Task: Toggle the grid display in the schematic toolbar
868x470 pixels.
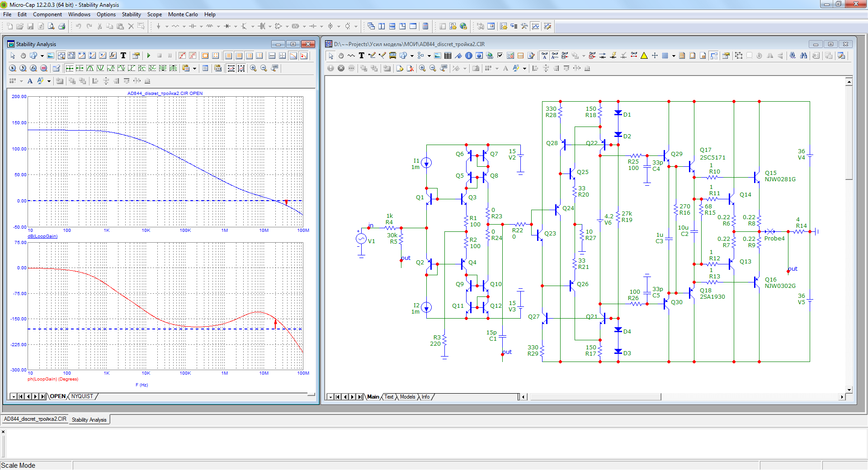Action: pos(665,56)
